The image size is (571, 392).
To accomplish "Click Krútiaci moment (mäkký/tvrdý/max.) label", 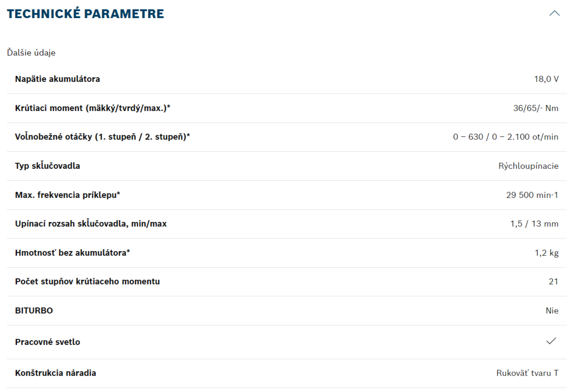I will tap(93, 108).
